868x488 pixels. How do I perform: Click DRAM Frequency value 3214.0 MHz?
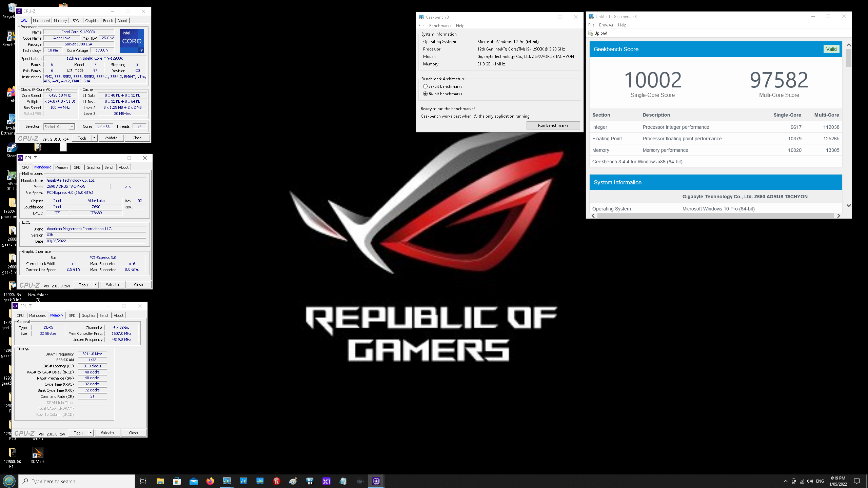(x=92, y=354)
